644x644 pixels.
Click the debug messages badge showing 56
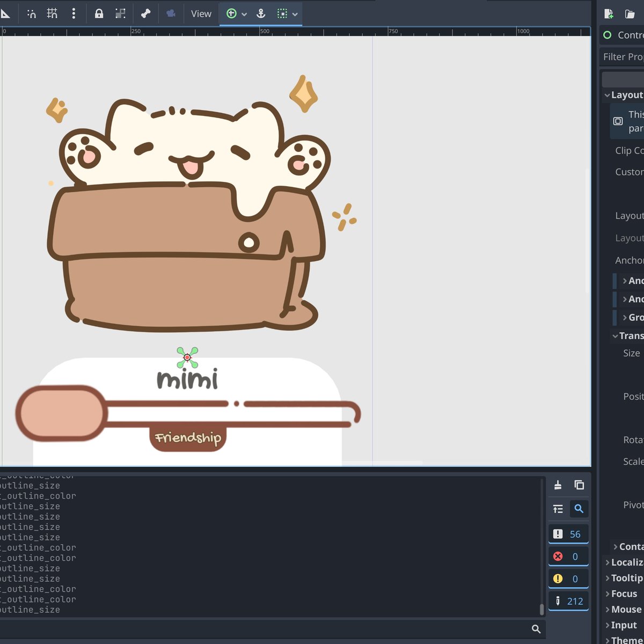coord(568,533)
